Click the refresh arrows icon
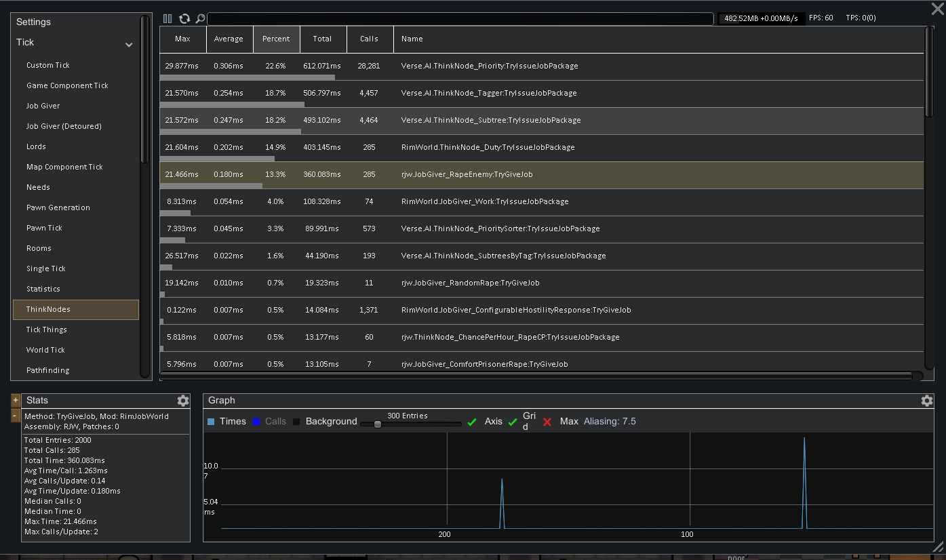 click(184, 18)
